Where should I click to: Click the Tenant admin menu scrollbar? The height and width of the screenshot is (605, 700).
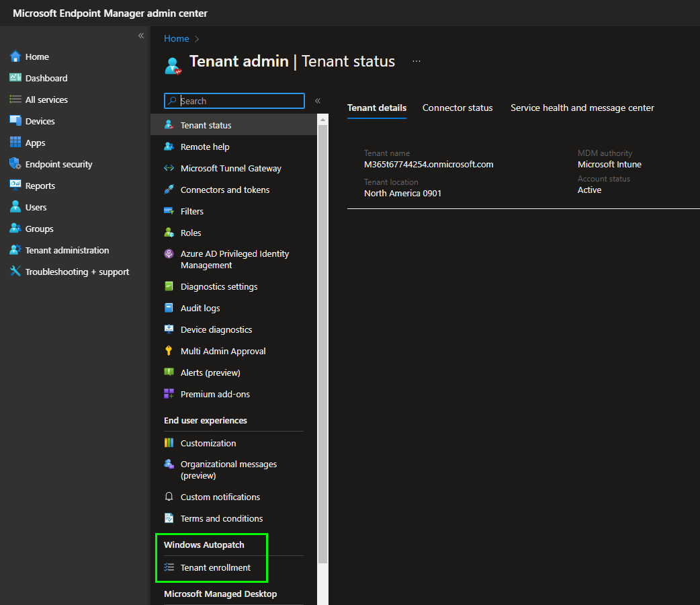(322, 336)
